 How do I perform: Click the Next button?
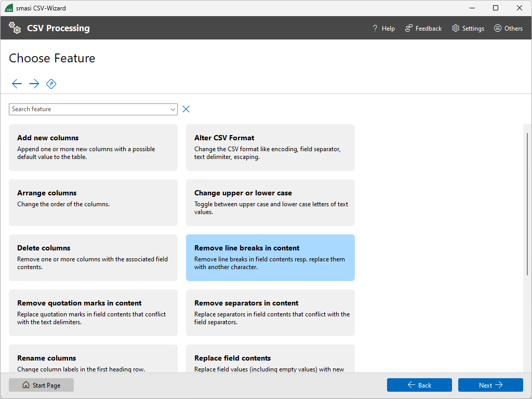pyautogui.click(x=490, y=385)
